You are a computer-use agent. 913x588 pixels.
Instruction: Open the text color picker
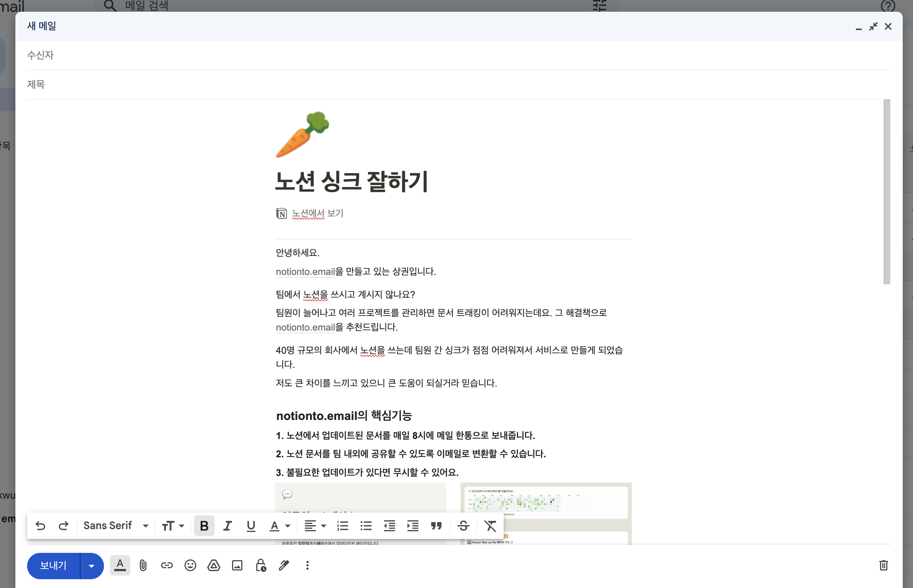[280, 525]
